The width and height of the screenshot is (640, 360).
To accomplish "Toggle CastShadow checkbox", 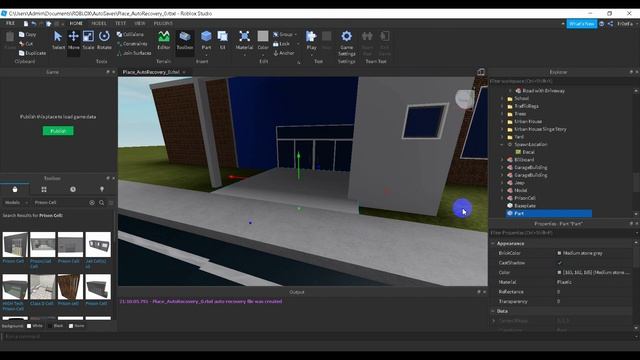I will pyautogui.click(x=560, y=263).
